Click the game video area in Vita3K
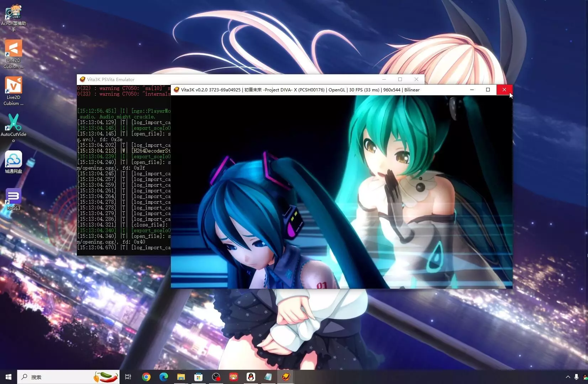 [x=342, y=192]
